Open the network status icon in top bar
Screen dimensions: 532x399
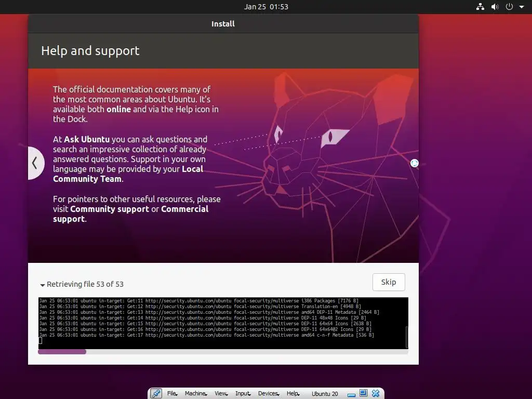tap(480, 7)
